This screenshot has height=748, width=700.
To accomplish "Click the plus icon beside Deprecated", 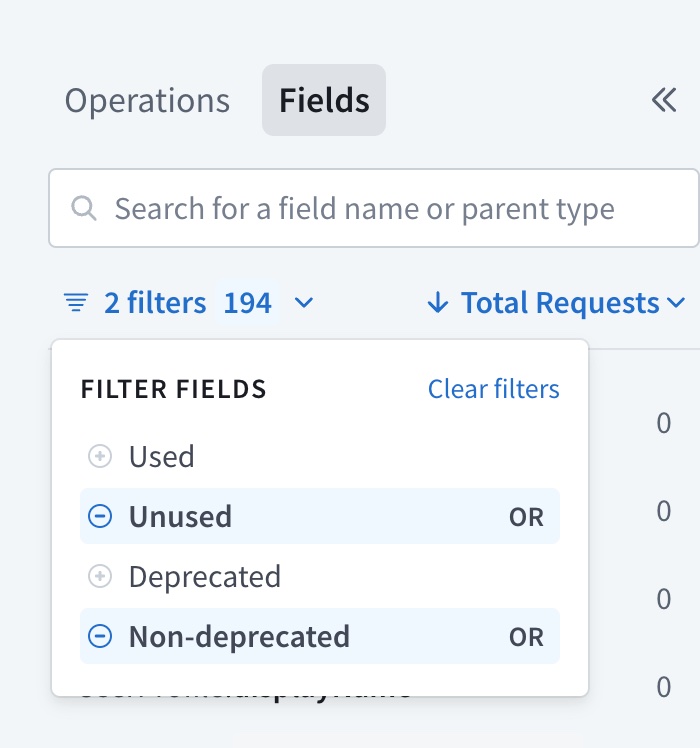I will 99,577.
